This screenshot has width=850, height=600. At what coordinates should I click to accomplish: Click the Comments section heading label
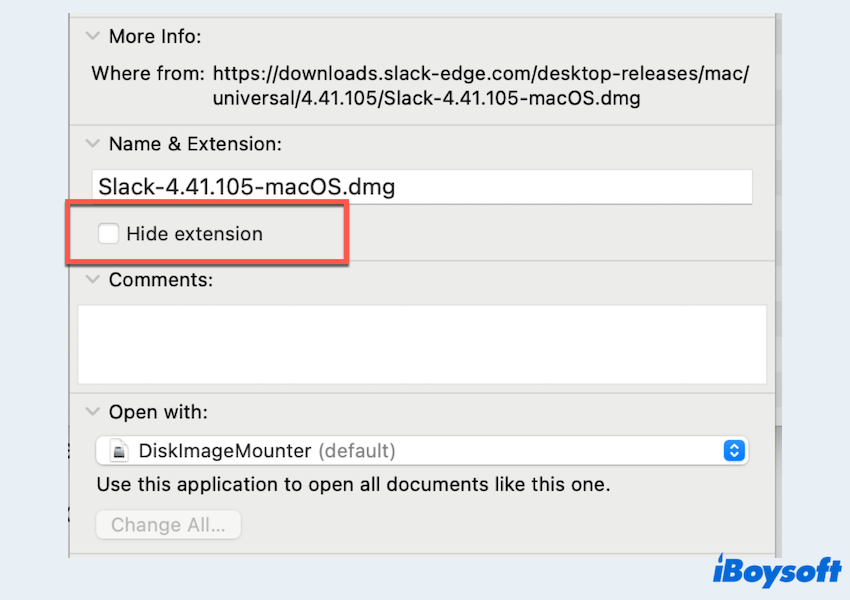coord(161,280)
